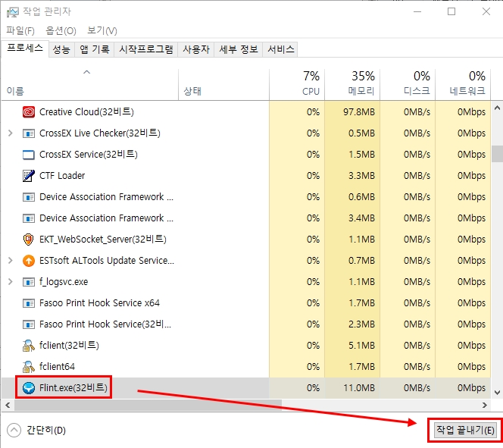Click the Flint.exe blue icon
This screenshot has height=448, width=503.
[29, 388]
